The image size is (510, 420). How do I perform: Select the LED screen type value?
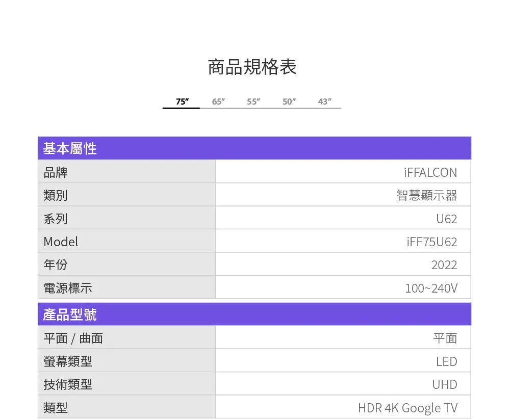pos(446,361)
